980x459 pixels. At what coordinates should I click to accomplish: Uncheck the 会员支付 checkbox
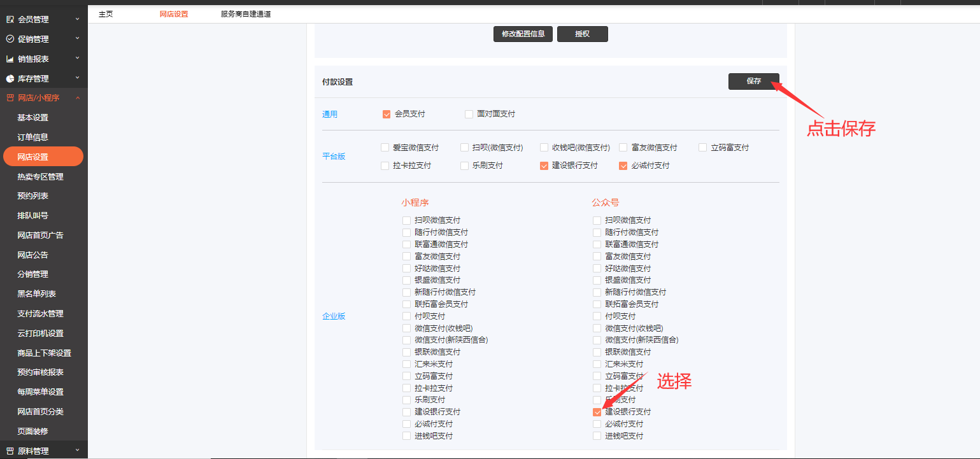coord(387,115)
